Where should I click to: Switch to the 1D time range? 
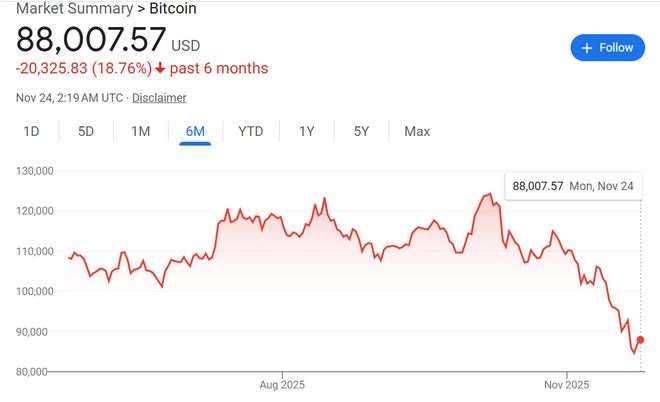[x=32, y=131]
